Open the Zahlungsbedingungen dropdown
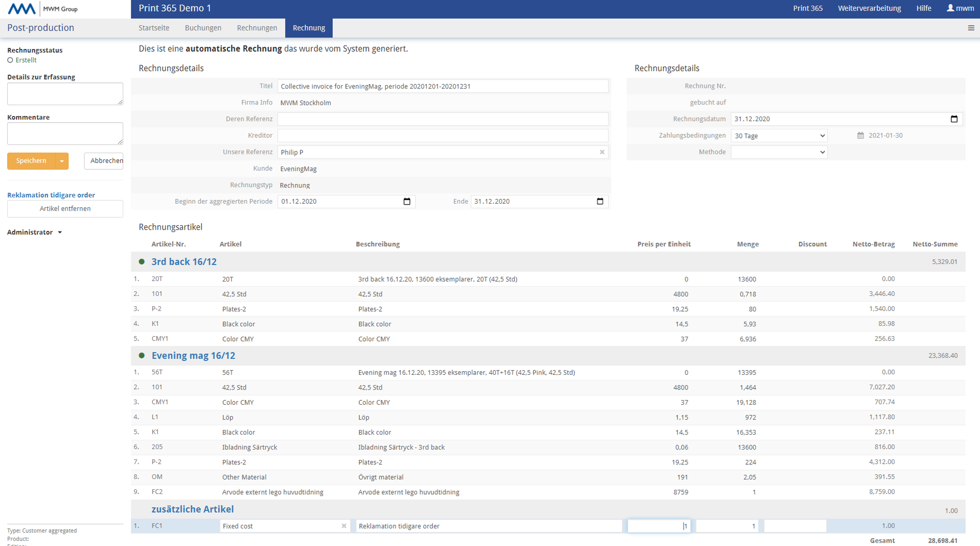Viewport: 980px width, 546px height. pos(779,136)
